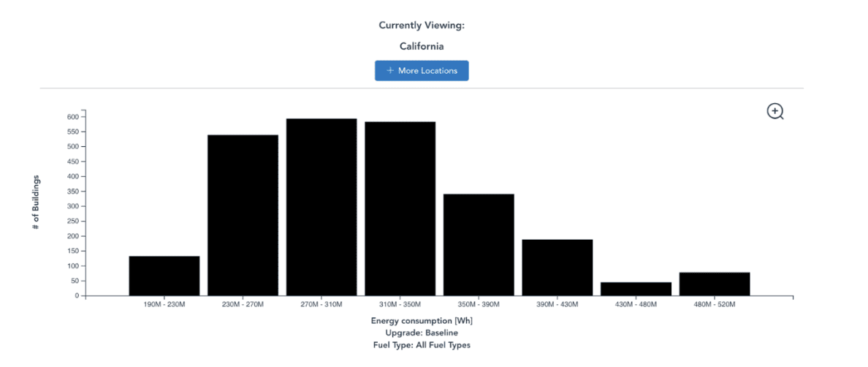Click the zoom-in magnifier icon

click(x=774, y=111)
